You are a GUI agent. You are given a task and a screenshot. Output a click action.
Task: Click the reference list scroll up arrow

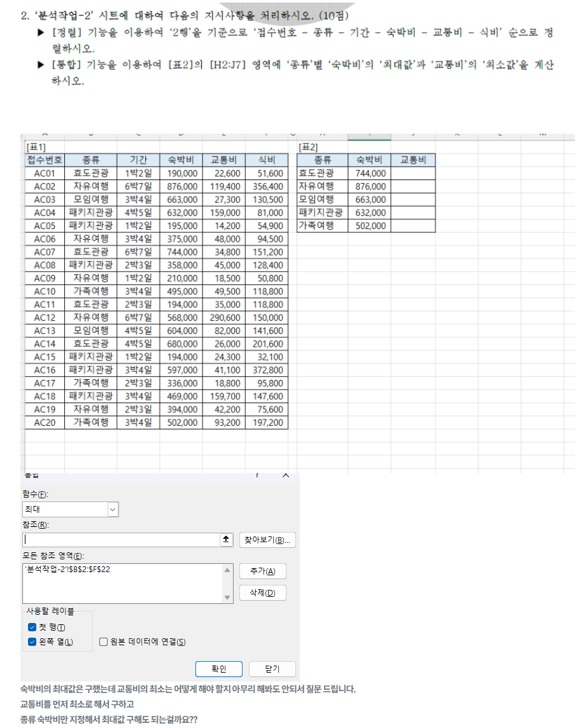[x=227, y=570]
